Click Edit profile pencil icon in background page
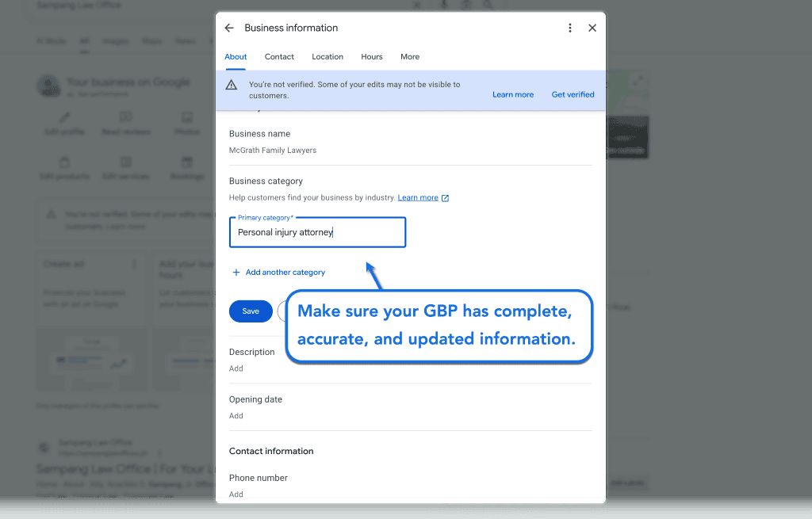Viewport: 812px width, 519px height. tap(64, 117)
